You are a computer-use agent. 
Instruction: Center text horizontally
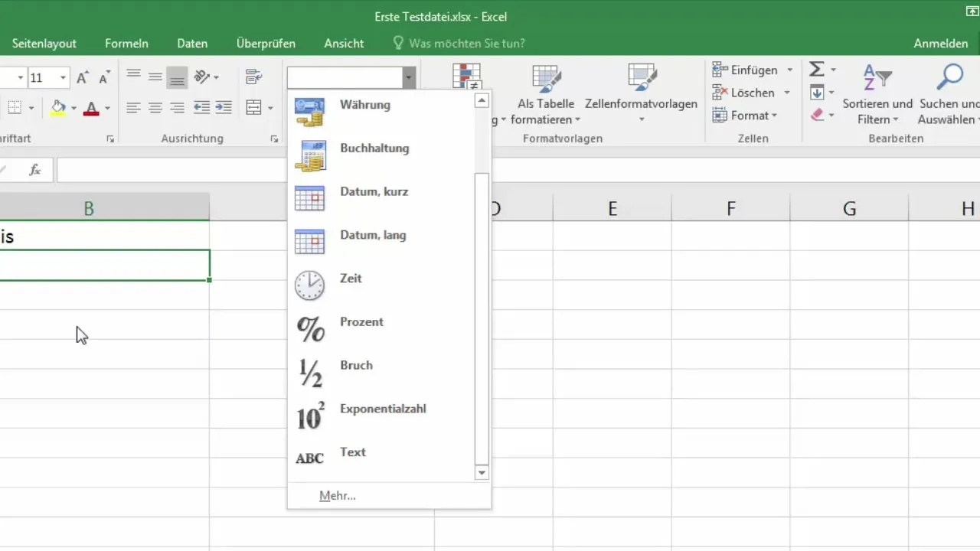pos(155,108)
